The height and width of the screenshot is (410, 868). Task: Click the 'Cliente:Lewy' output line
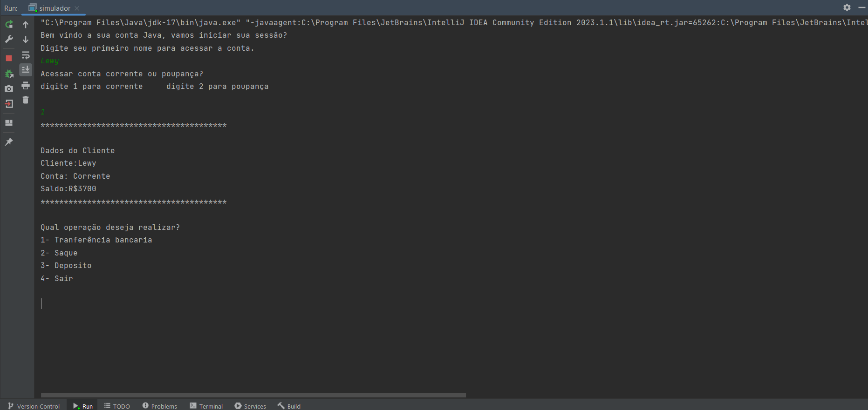(68, 163)
